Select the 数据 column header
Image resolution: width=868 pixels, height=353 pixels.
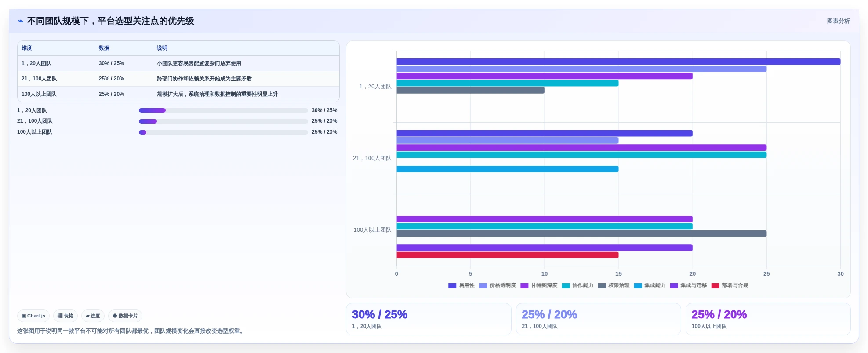[x=104, y=48]
